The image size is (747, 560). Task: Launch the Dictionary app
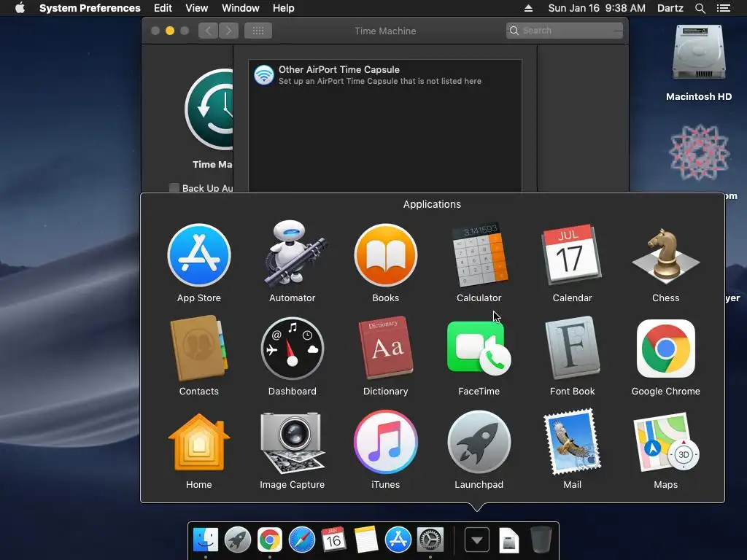click(x=386, y=348)
